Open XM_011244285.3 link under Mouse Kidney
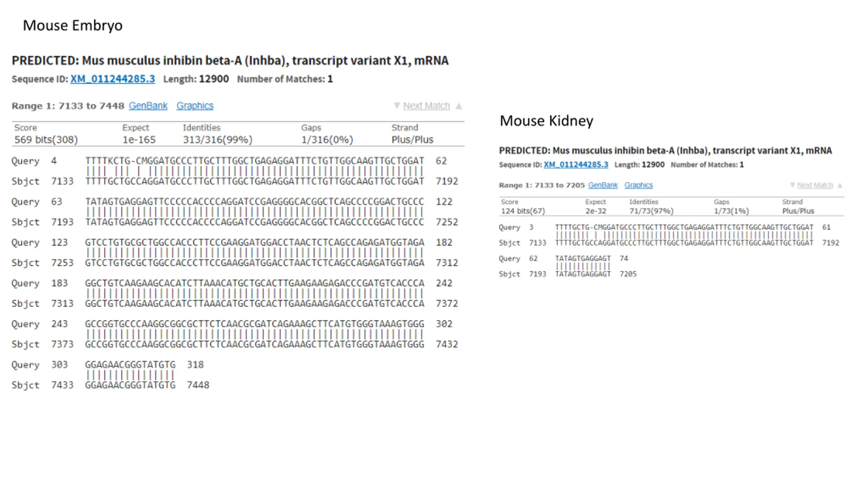 click(576, 165)
